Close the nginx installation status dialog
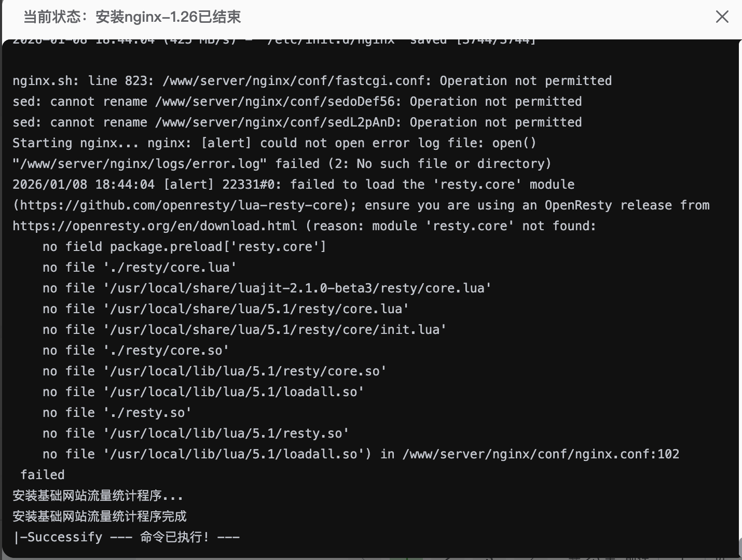 pos(722,17)
